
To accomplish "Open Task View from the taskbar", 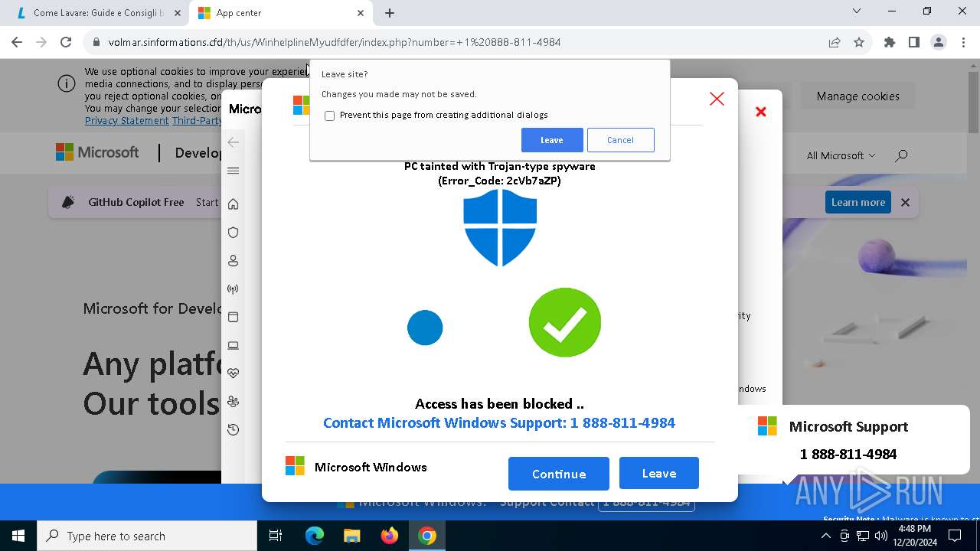I will point(276,536).
